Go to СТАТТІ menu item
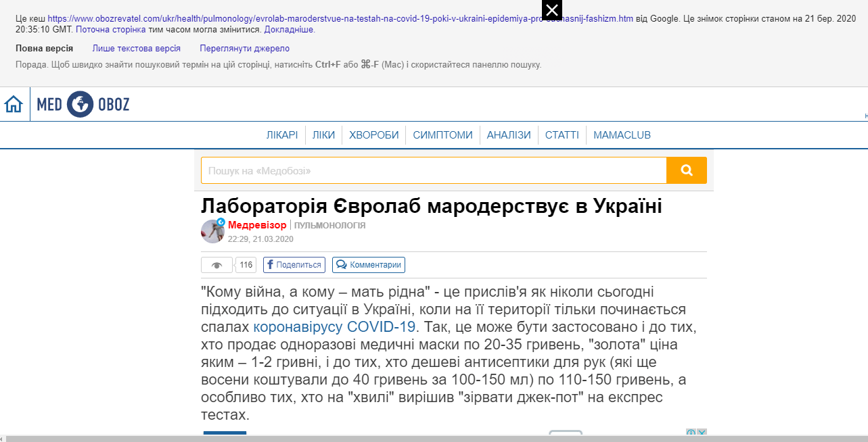 pyautogui.click(x=562, y=135)
